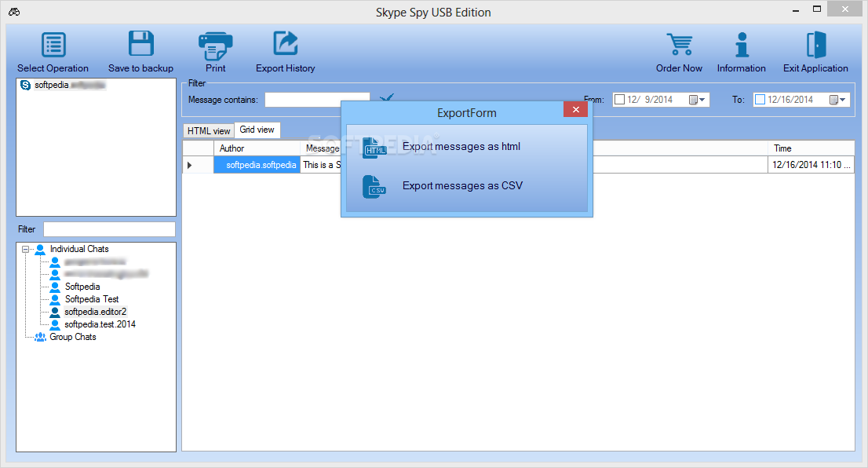Click the 12/16/2014 11:10 time cell
Image resolution: width=868 pixels, height=468 pixels.
(x=811, y=165)
